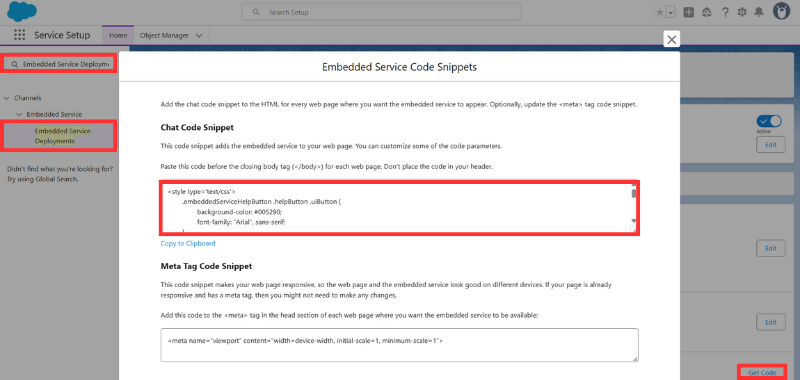Click the Service Setup title
The height and width of the screenshot is (380, 800).
tap(62, 35)
